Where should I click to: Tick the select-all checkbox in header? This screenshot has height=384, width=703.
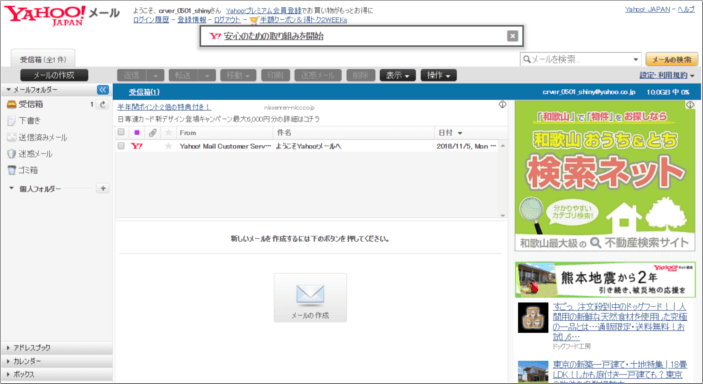(121, 132)
